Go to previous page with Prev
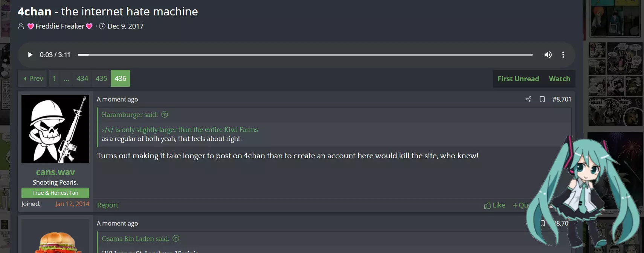644x253 pixels. (x=33, y=79)
